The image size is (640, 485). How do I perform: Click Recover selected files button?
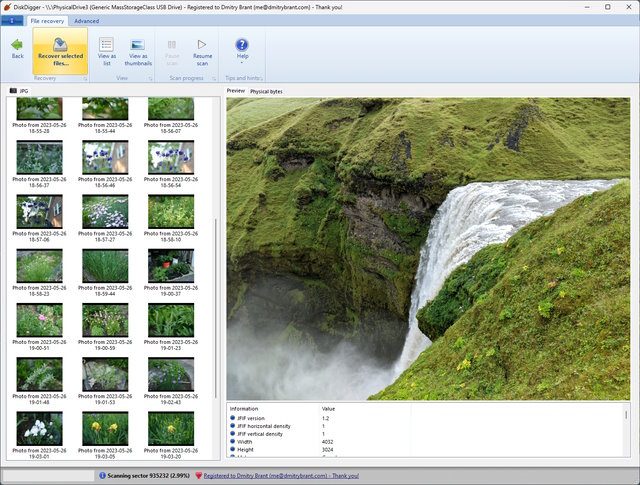(x=60, y=50)
